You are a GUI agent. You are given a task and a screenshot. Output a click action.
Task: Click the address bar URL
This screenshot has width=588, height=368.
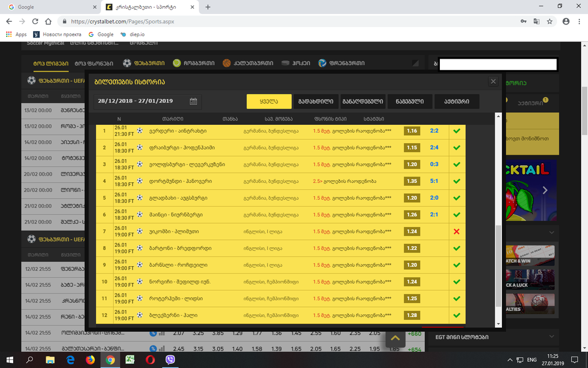(123, 21)
